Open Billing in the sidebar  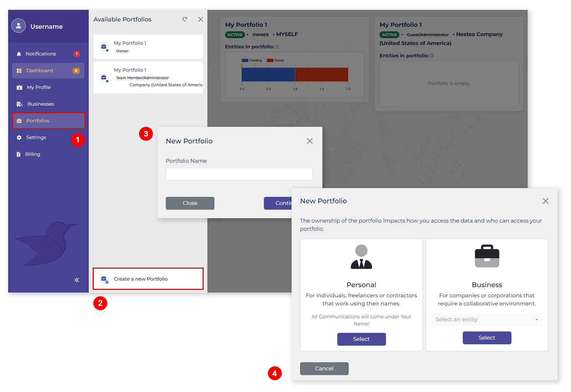tap(48, 154)
